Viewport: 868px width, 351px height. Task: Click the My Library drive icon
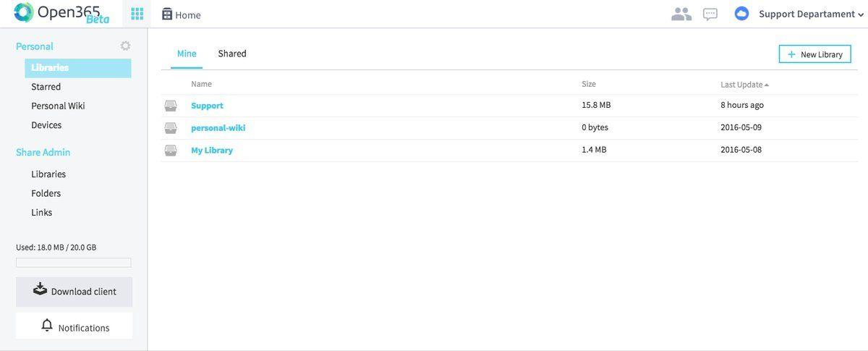click(x=171, y=151)
